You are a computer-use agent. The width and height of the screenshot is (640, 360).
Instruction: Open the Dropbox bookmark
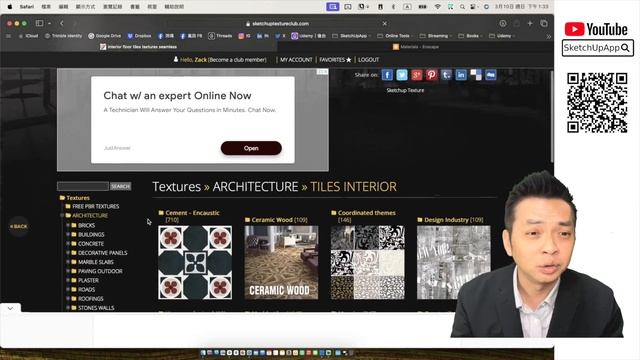point(139,36)
